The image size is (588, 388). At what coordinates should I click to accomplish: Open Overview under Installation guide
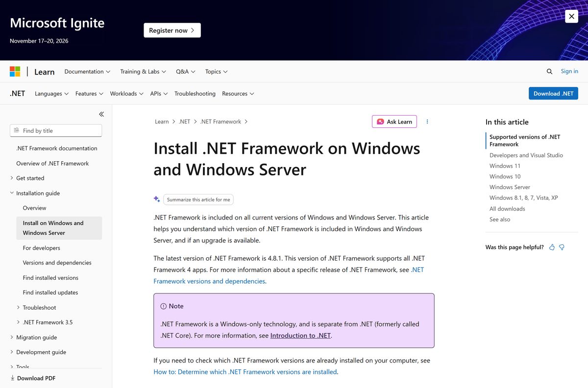click(34, 208)
